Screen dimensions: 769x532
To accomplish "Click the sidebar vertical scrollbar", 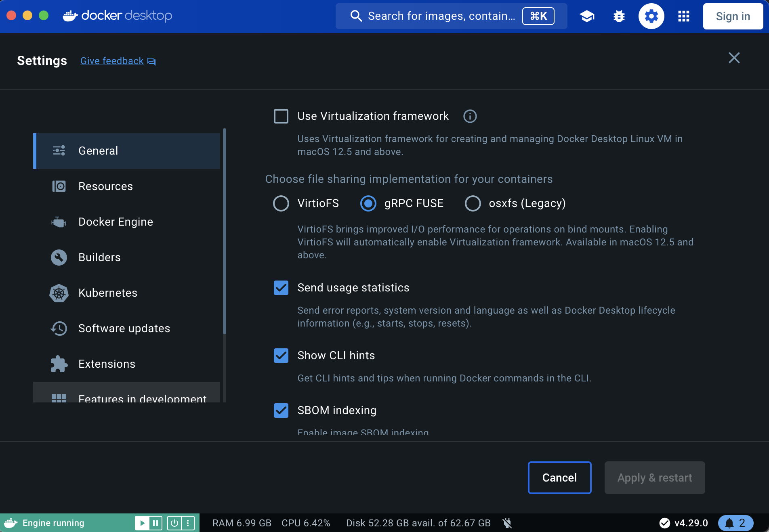I will pos(225,231).
